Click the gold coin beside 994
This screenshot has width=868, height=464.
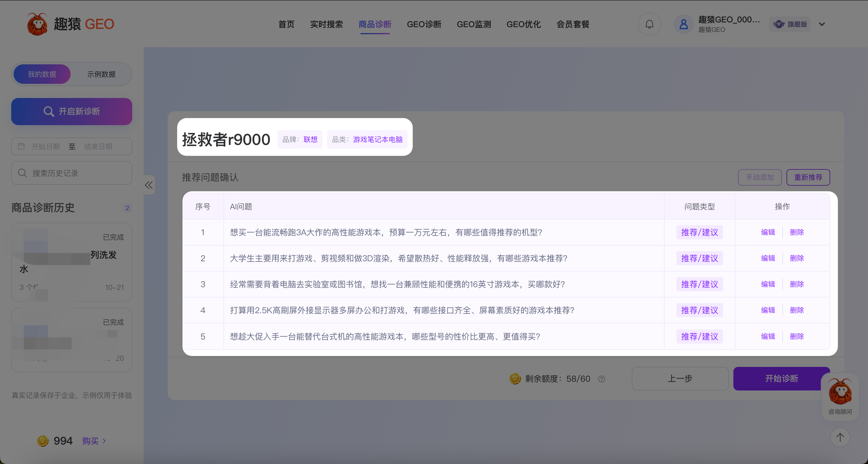coord(43,441)
